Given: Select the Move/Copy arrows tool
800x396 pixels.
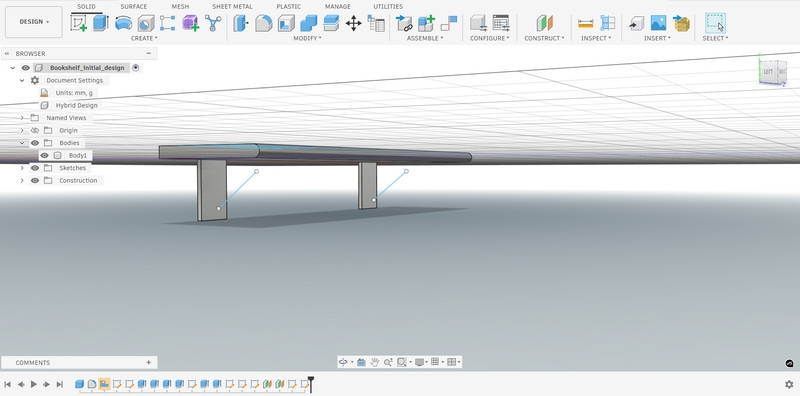Looking at the screenshot, I should (353, 23).
